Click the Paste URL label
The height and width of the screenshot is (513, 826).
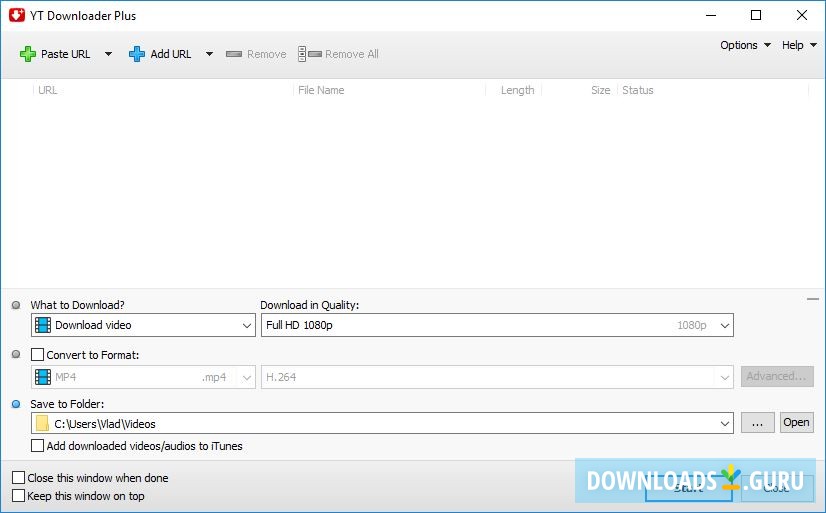click(x=65, y=54)
